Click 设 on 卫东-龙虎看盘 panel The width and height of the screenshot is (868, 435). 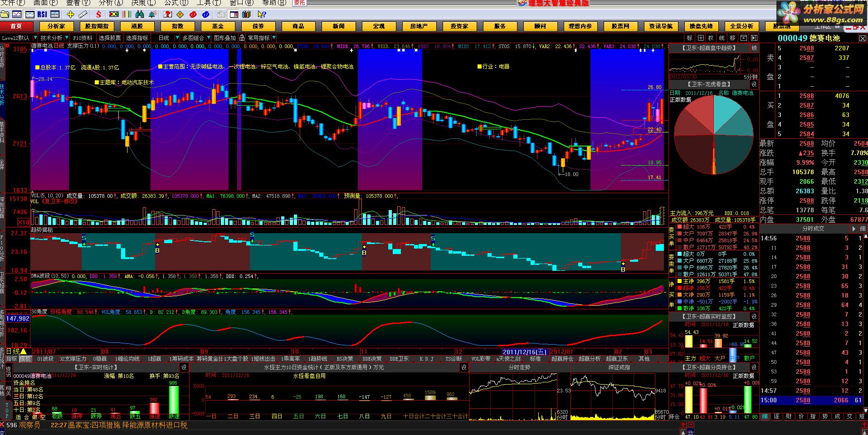(x=754, y=84)
